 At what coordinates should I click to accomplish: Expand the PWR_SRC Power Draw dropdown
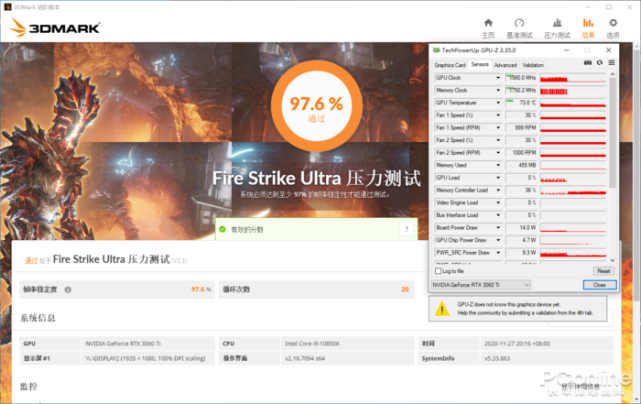498,252
